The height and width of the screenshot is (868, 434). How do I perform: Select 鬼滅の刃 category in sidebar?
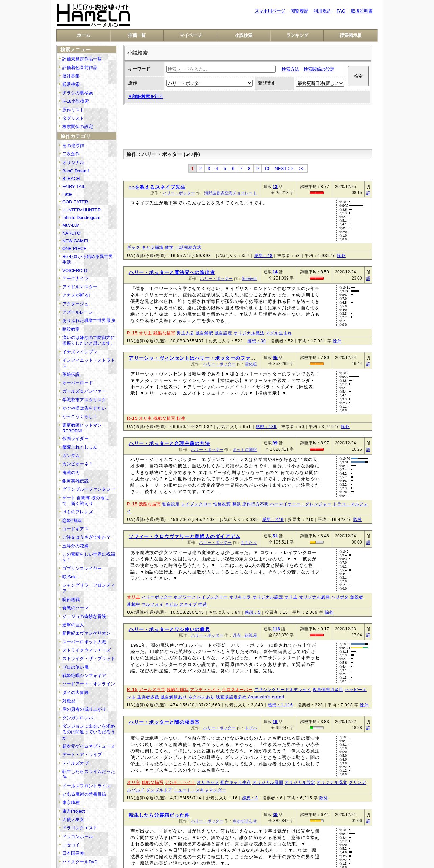[x=71, y=473]
